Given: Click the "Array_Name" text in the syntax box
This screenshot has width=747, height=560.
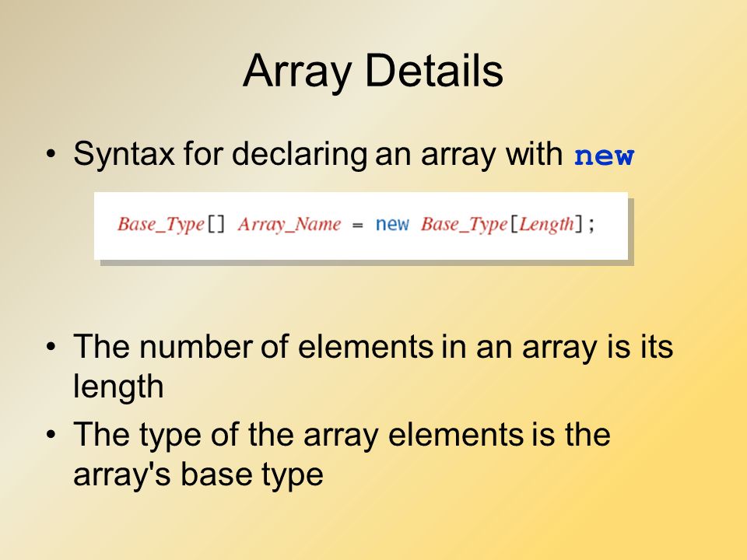Looking at the screenshot, I should coord(289,224).
